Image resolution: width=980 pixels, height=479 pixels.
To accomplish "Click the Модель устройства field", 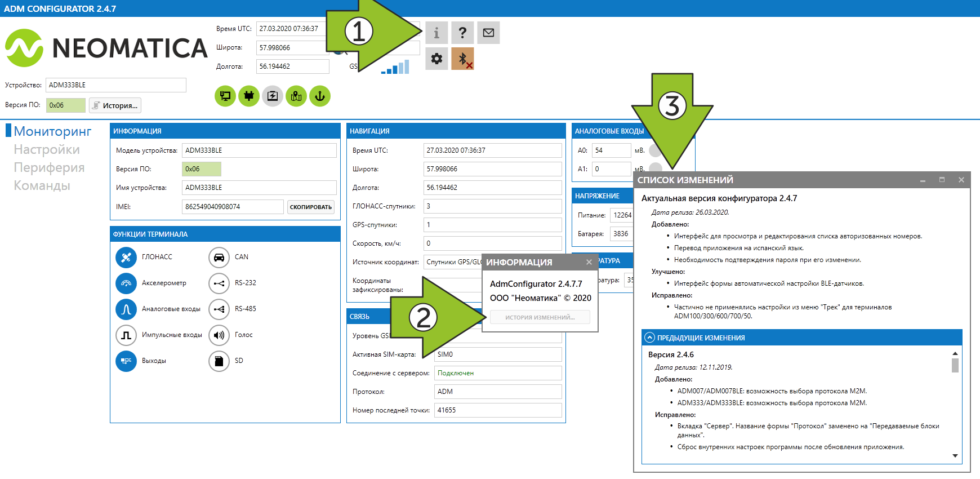I will point(259,150).
